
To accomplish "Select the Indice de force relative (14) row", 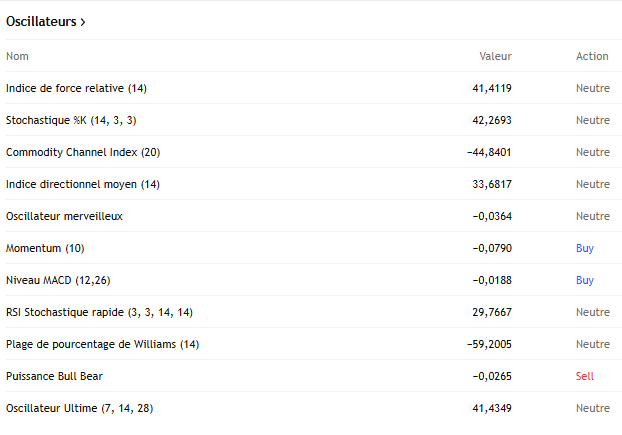I will point(76,88).
